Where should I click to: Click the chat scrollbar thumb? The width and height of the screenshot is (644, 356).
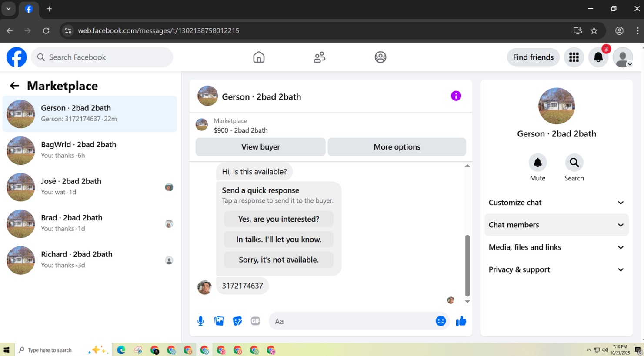coord(467,265)
